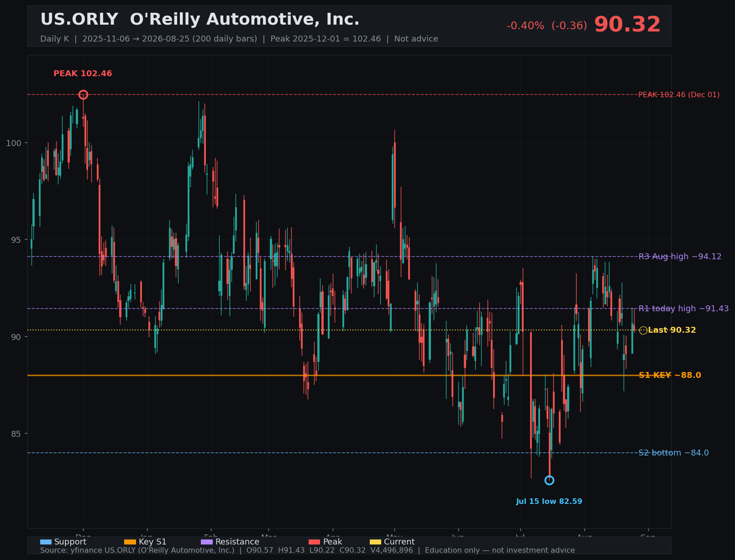Click the y-axis tick label 95
The height and width of the screenshot is (560, 735).
[16, 240]
